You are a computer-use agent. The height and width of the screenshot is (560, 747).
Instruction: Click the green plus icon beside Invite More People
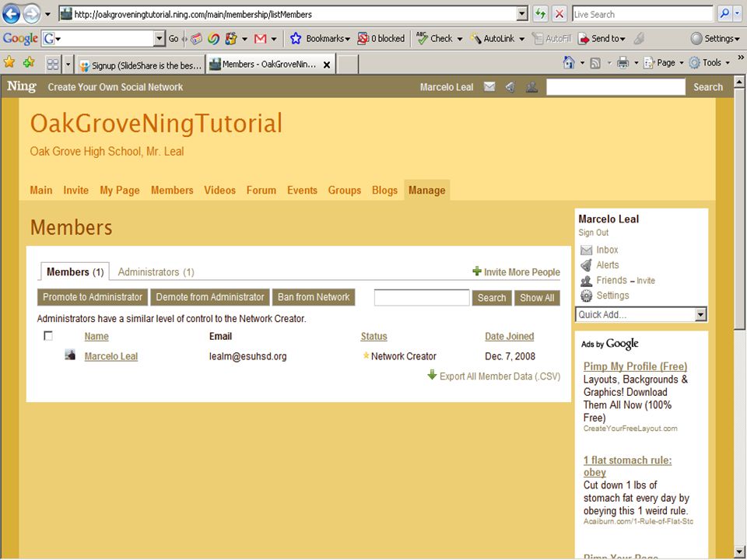tap(477, 271)
